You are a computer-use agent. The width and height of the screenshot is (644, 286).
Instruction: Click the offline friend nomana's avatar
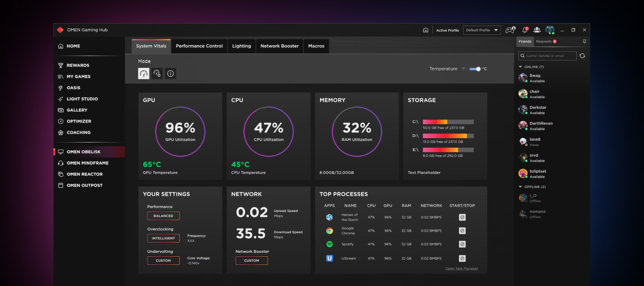click(523, 213)
